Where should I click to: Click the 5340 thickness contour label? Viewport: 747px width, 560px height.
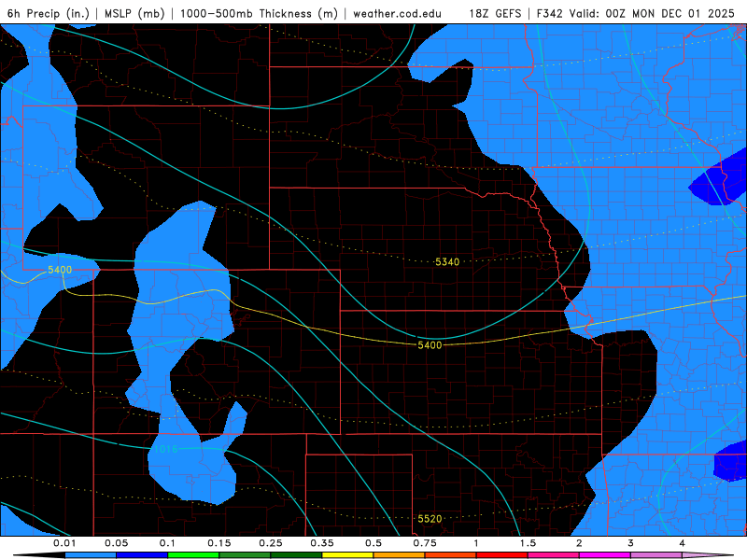[x=447, y=262]
